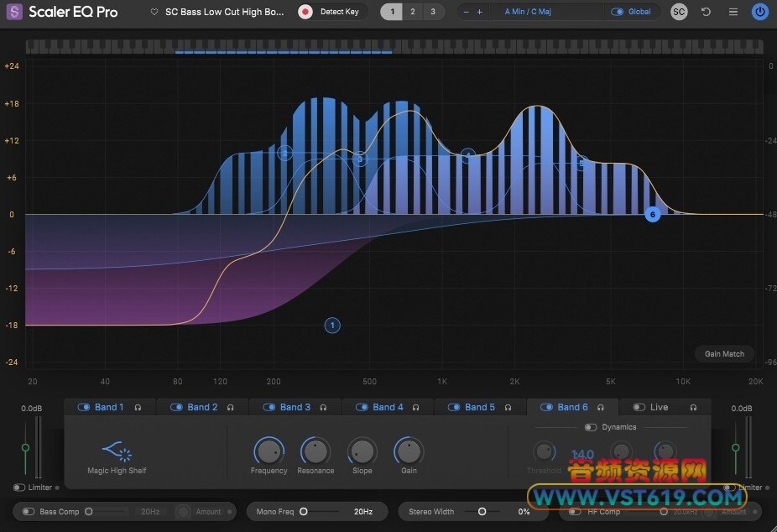
Task: Click the input level fader handle on the left
Action: (x=25, y=447)
